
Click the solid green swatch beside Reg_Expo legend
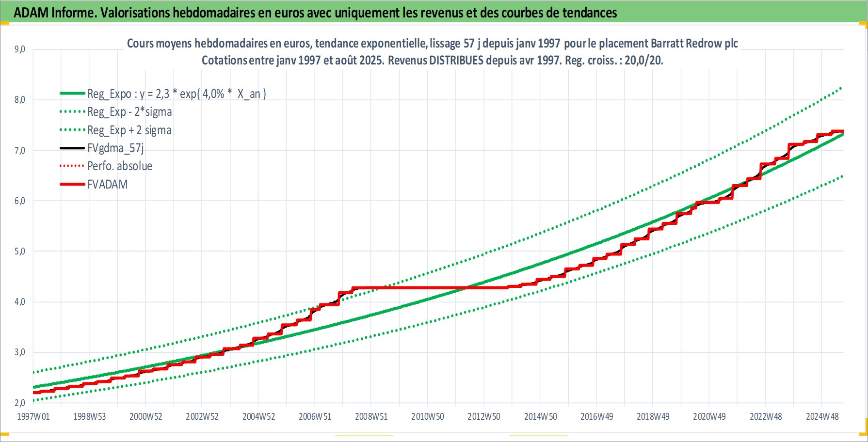72,93
